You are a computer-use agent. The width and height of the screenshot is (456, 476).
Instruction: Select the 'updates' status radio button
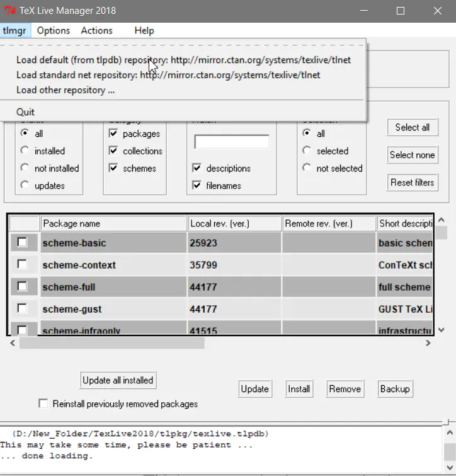click(25, 185)
